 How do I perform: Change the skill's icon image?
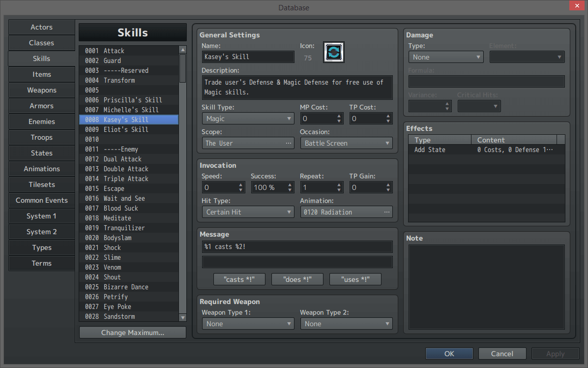(x=333, y=52)
